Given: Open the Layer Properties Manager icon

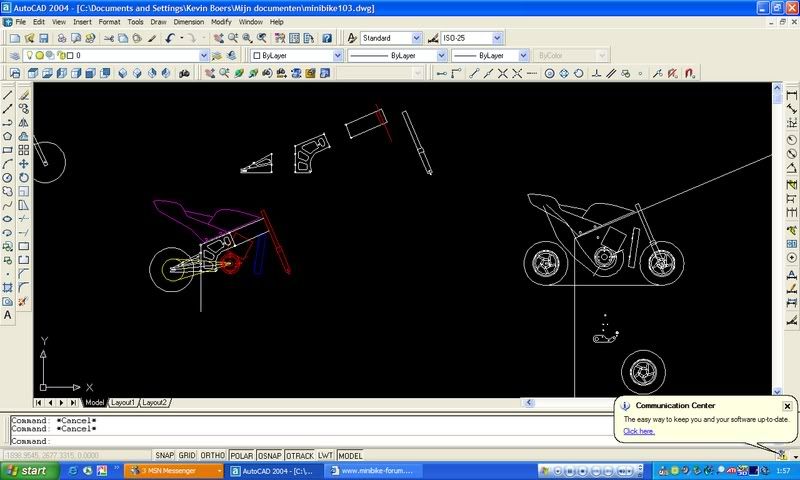Looking at the screenshot, I should point(15,56).
